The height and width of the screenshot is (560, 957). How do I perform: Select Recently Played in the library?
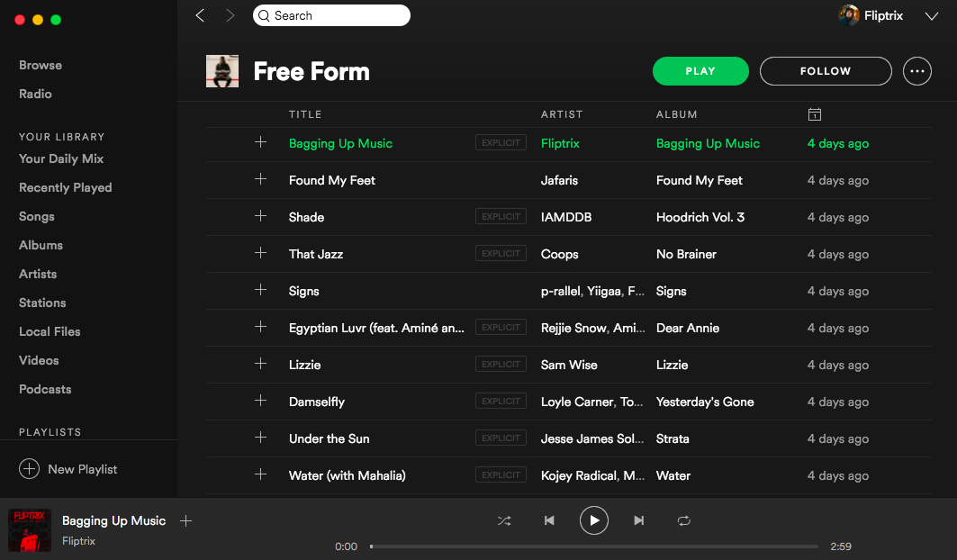coord(66,187)
